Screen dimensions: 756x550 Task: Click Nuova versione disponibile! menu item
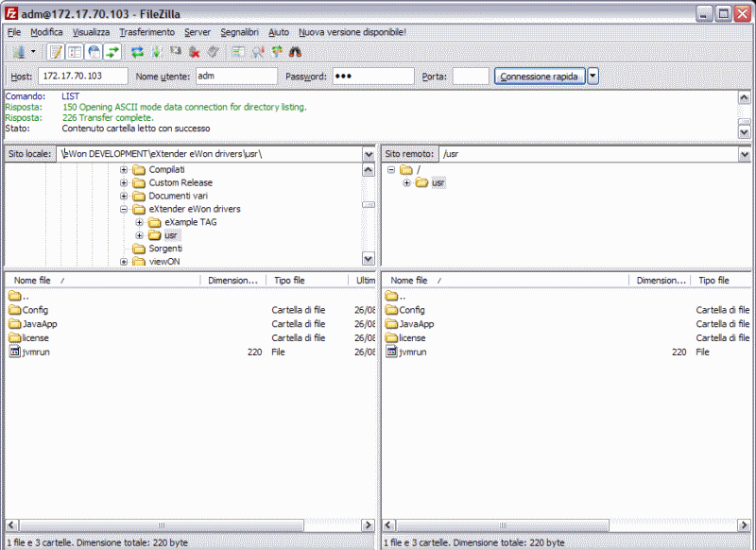[x=352, y=32]
